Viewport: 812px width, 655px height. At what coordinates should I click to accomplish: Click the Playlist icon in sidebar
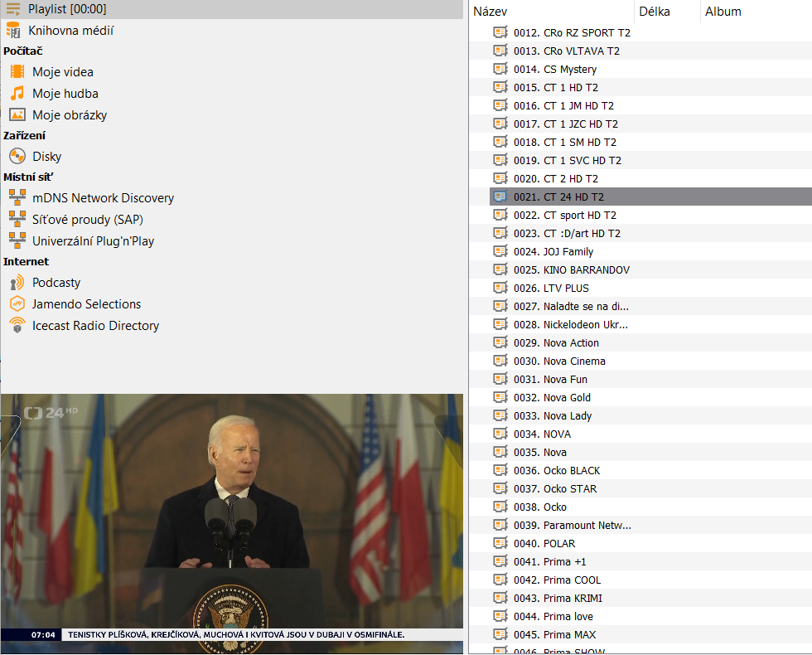[13, 9]
